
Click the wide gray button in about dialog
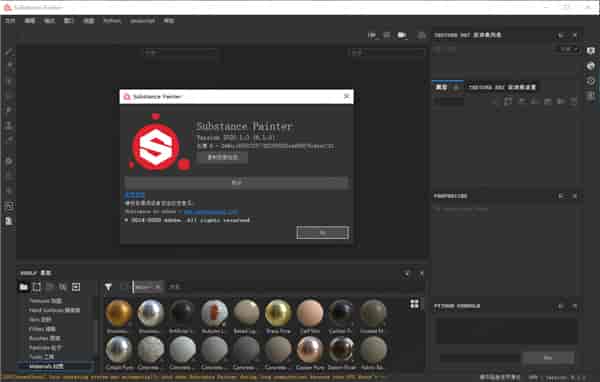tap(236, 183)
